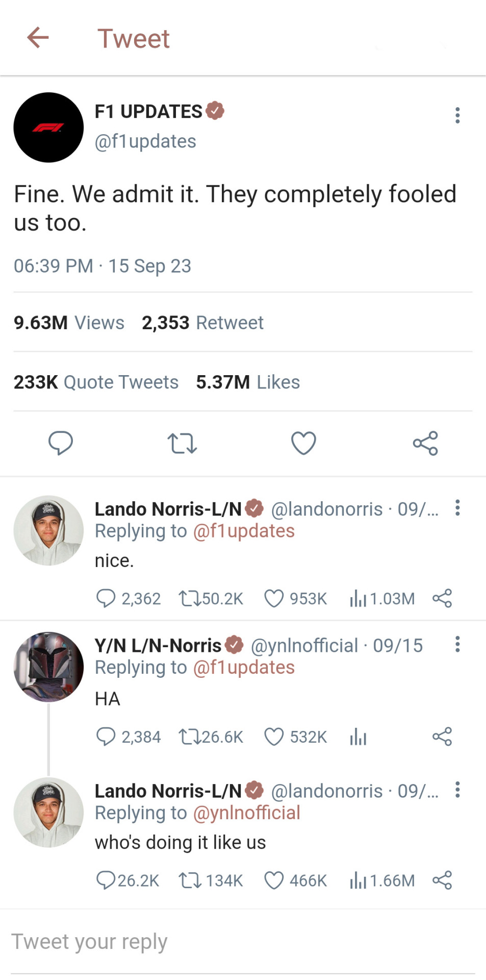Like Lando Norris's "nice." reply

point(274,598)
